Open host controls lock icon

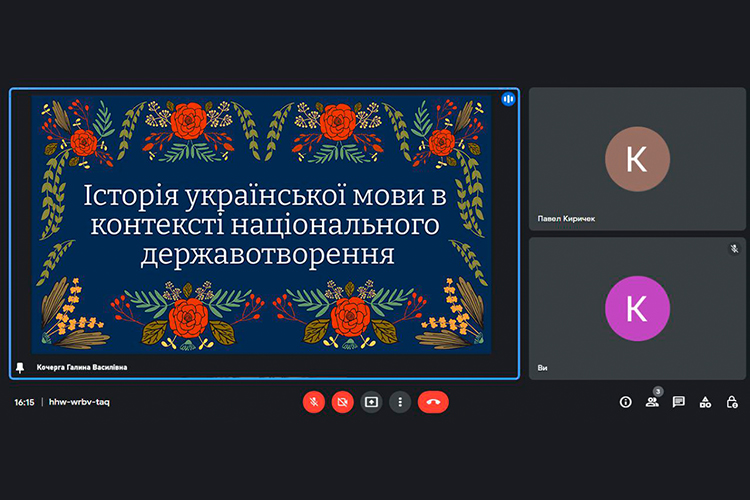[x=732, y=402]
